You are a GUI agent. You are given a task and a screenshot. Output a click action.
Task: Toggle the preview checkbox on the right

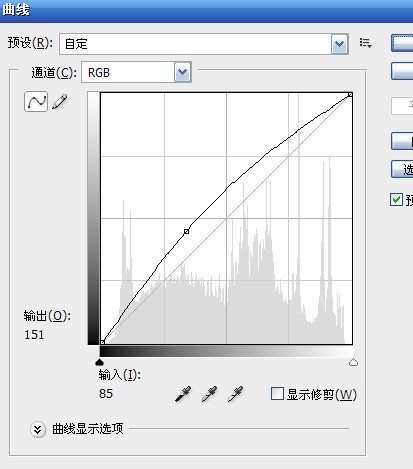[x=396, y=200]
